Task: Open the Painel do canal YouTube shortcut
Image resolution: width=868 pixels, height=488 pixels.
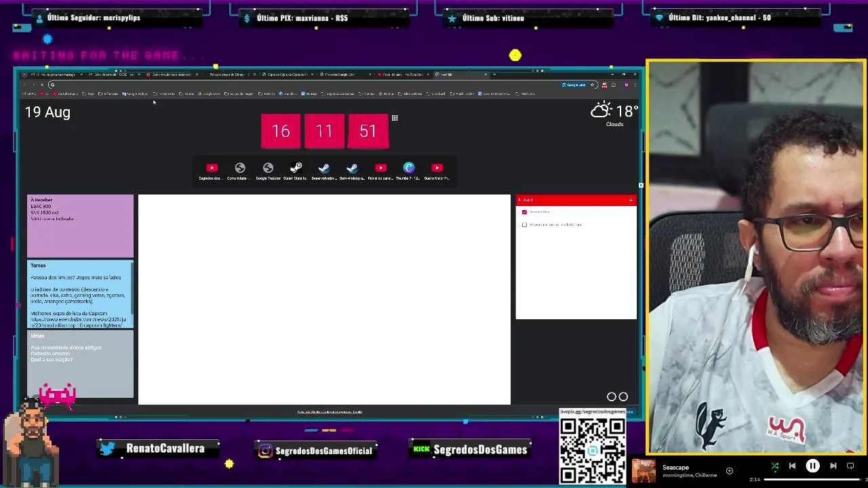Action: coord(380,171)
